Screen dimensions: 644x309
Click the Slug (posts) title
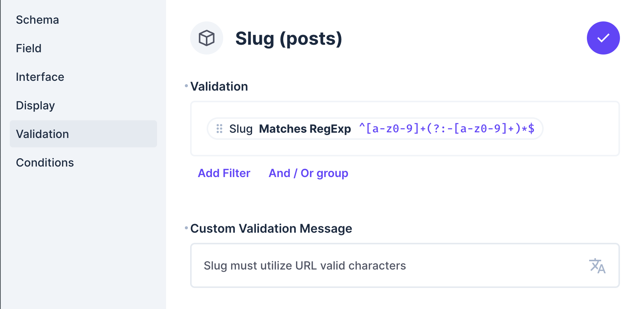(x=289, y=38)
